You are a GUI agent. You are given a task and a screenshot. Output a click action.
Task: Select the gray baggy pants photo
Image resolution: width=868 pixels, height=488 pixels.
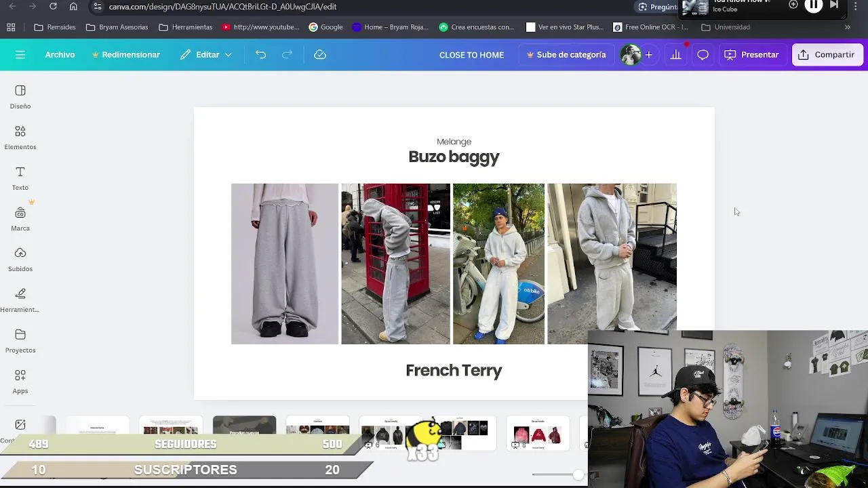(285, 264)
